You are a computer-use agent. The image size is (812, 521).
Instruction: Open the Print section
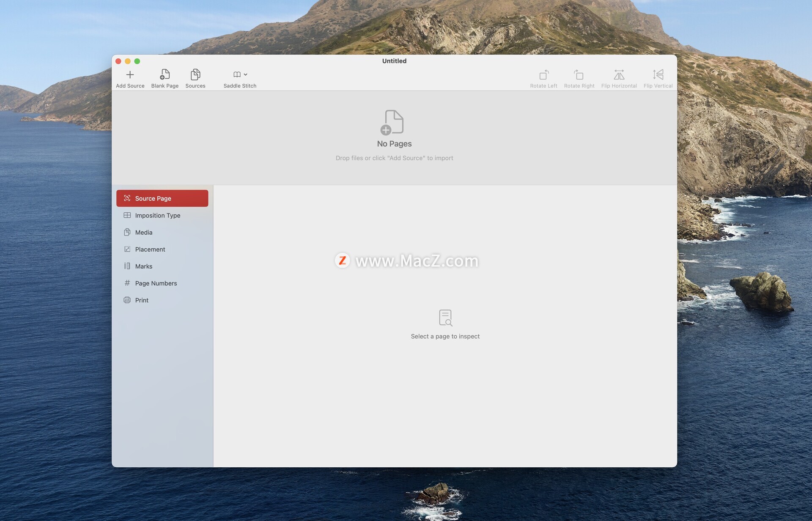[x=141, y=300]
